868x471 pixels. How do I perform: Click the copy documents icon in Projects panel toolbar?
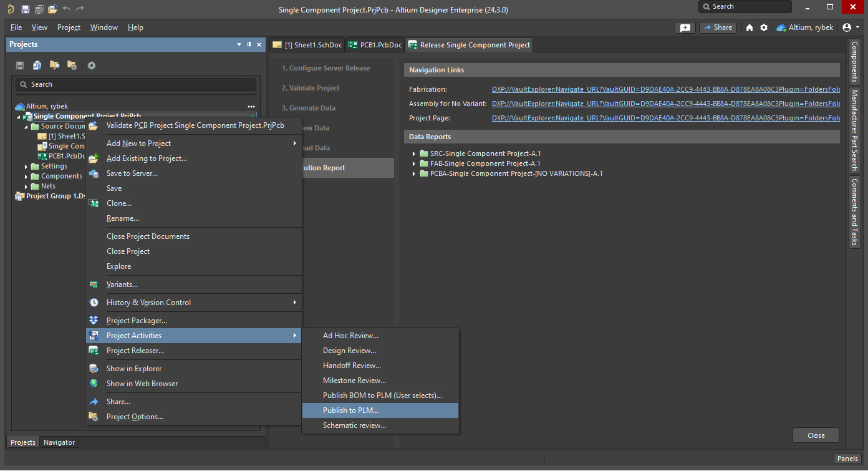click(37, 66)
